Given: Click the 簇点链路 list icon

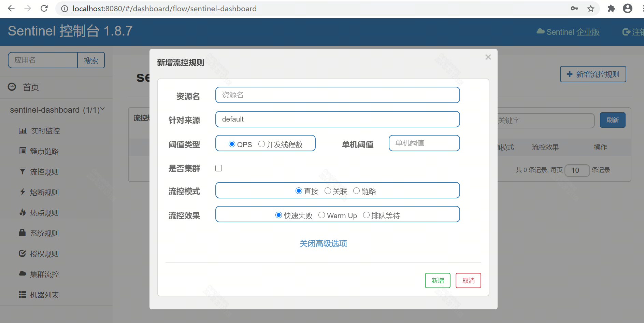Looking at the screenshot, I should pyautogui.click(x=23, y=151).
